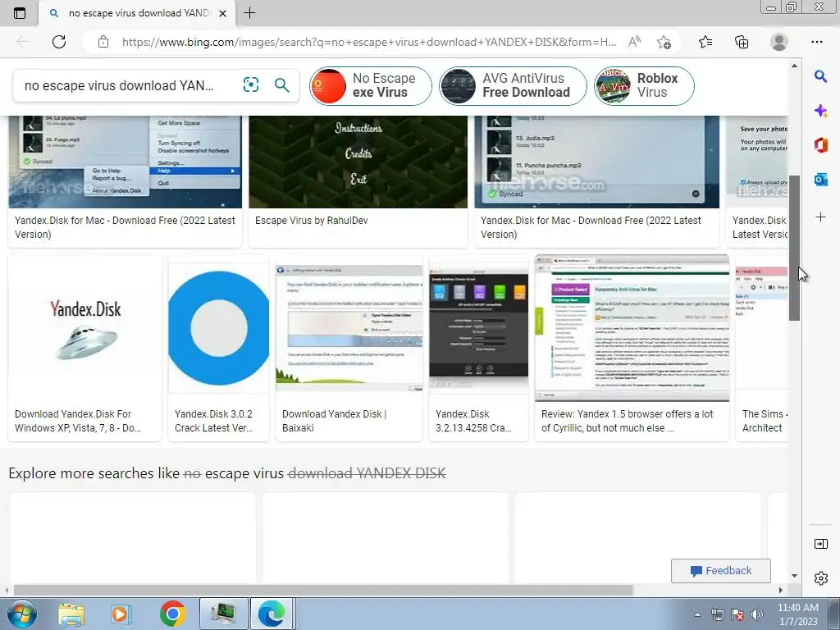840x630 pixels.
Task: Click the Feedback button
Action: (x=720, y=571)
